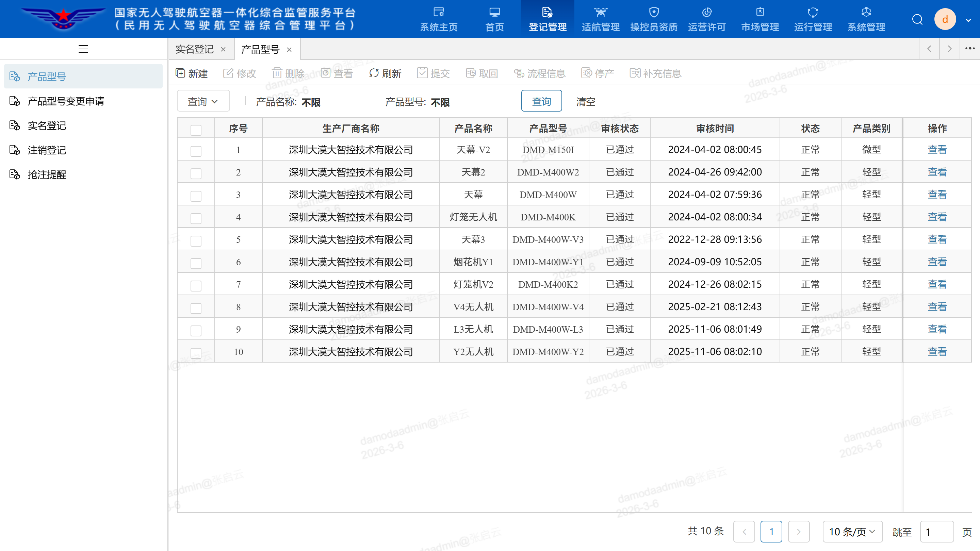Image resolution: width=980 pixels, height=551 pixels.
Task: Select checkbox for row 5 天幕3
Action: (196, 241)
